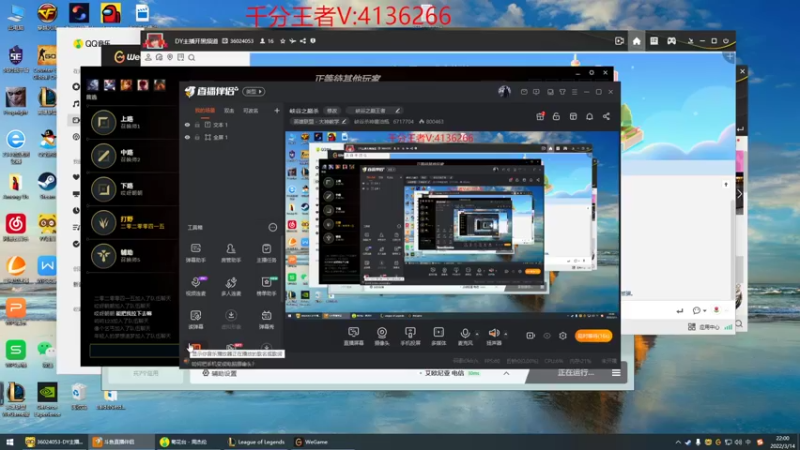Image resolution: width=800 pixels, height=450 pixels.
Task: Start streaming with the orange button
Action: click(x=593, y=336)
